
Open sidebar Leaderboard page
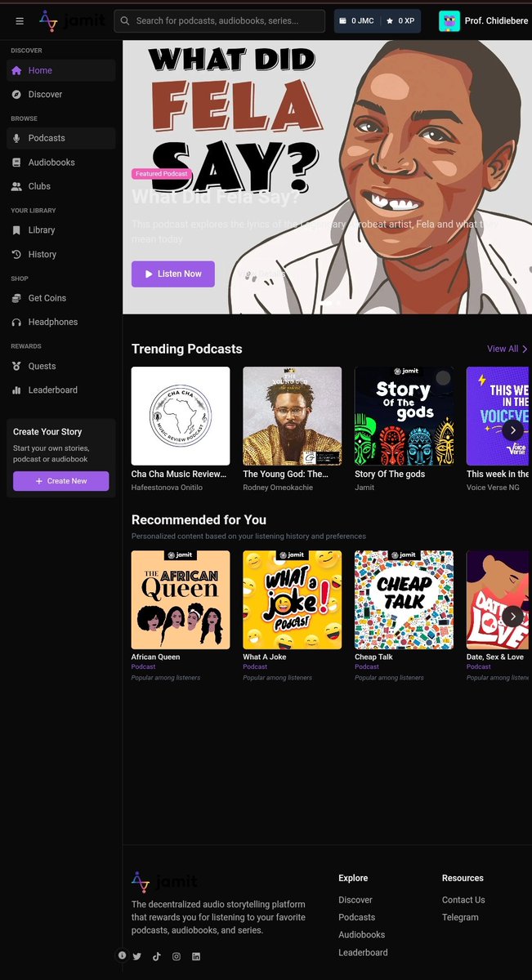(x=61, y=390)
